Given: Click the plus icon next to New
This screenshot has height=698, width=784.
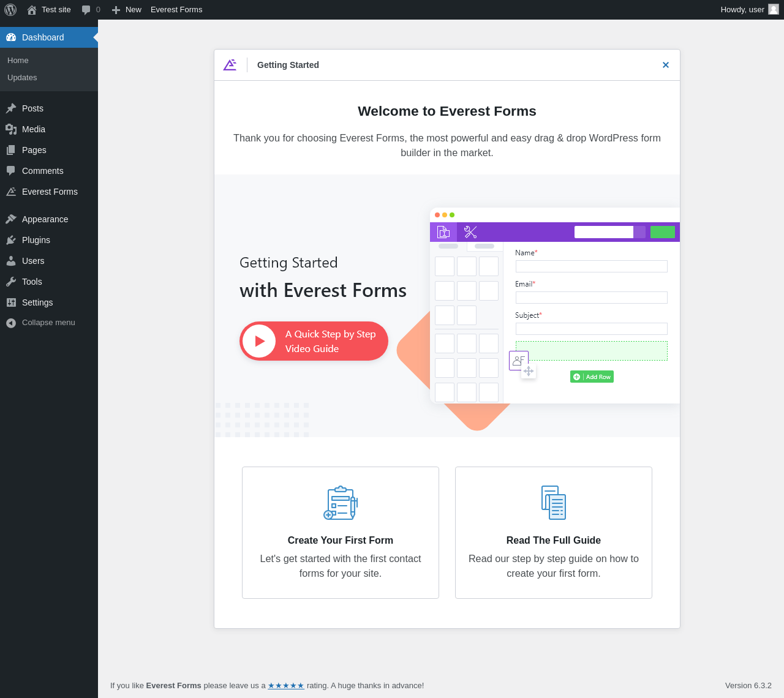Looking at the screenshot, I should pos(116,10).
